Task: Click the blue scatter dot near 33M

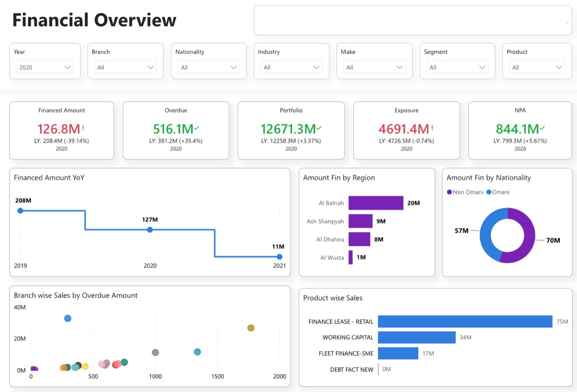Action: click(x=68, y=318)
